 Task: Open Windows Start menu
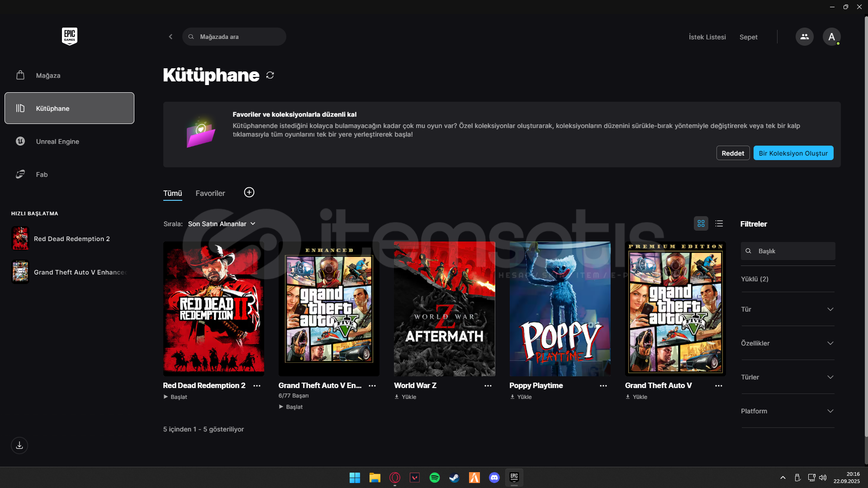[x=355, y=478]
